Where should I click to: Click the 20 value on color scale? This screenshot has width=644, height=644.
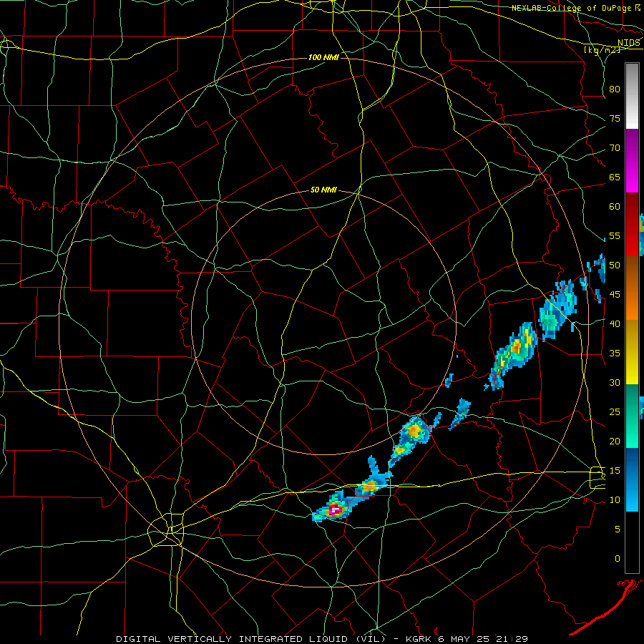[615, 441]
